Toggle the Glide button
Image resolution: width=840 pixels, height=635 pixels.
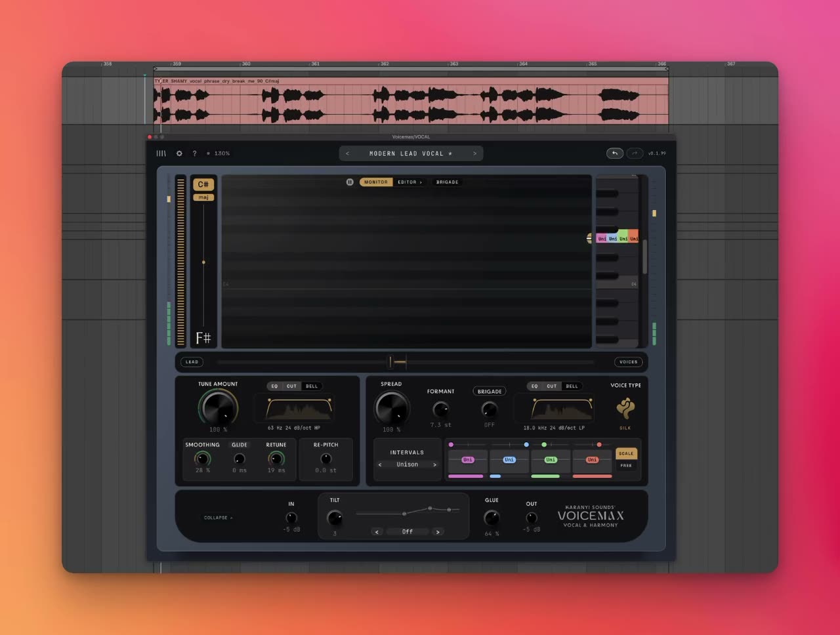coord(240,445)
